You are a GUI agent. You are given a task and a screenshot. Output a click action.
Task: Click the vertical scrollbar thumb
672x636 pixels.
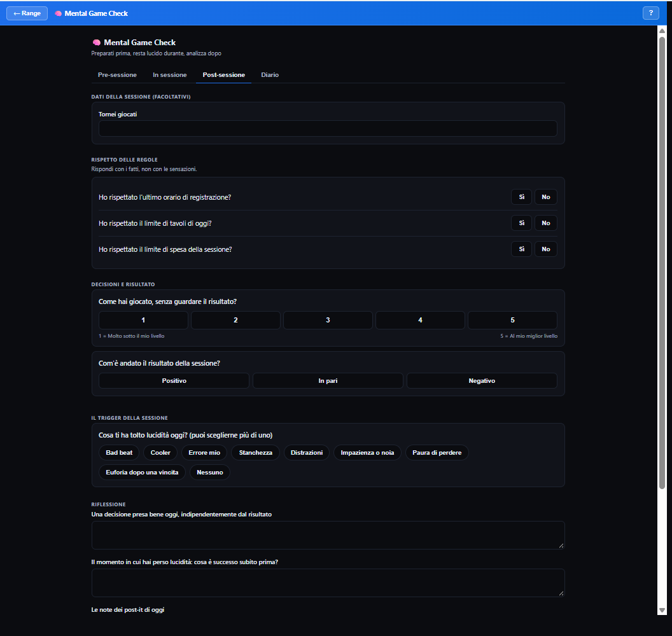click(662, 263)
